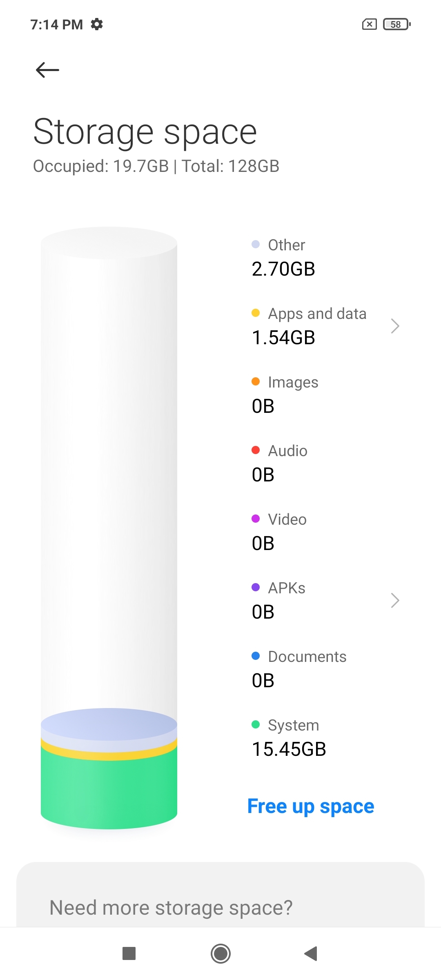Open Apps and data 1.54GB entry
Image resolution: width=441 pixels, height=980 pixels.
325,326
